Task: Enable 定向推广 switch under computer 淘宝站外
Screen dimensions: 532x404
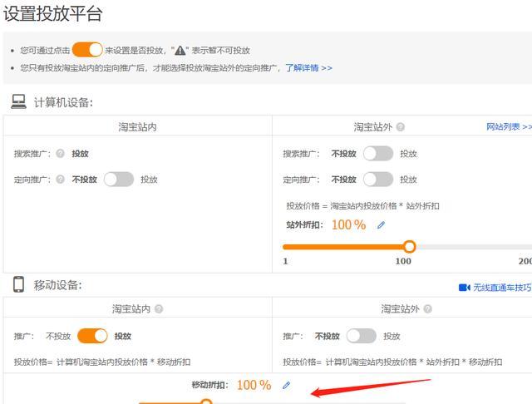Action: (377, 180)
